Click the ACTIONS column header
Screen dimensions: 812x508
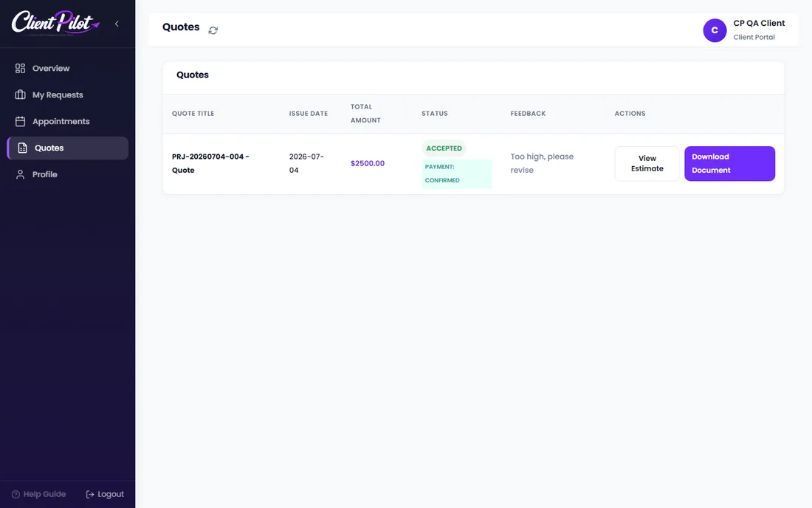(x=630, y=114)
